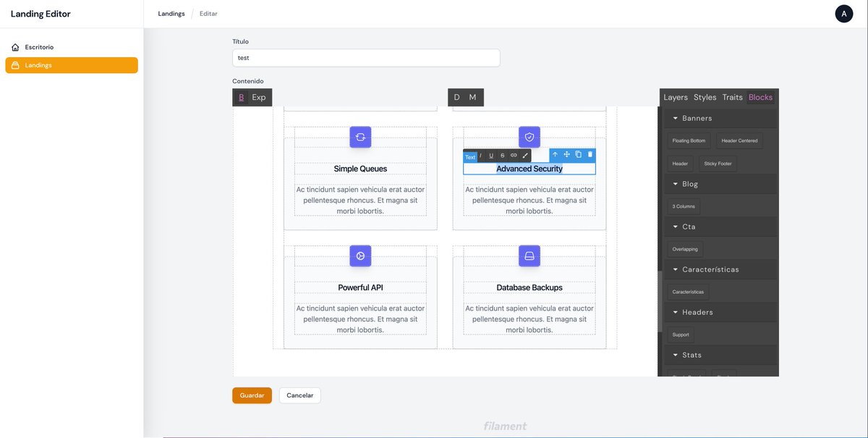Collapse the Blog block category
Image resolution: width=868 pixels, height=438 pixels.
point(720,184)
